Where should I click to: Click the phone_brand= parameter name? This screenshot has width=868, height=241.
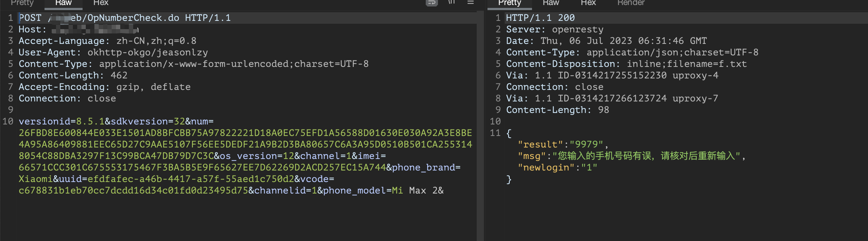[x=426, y=168]
